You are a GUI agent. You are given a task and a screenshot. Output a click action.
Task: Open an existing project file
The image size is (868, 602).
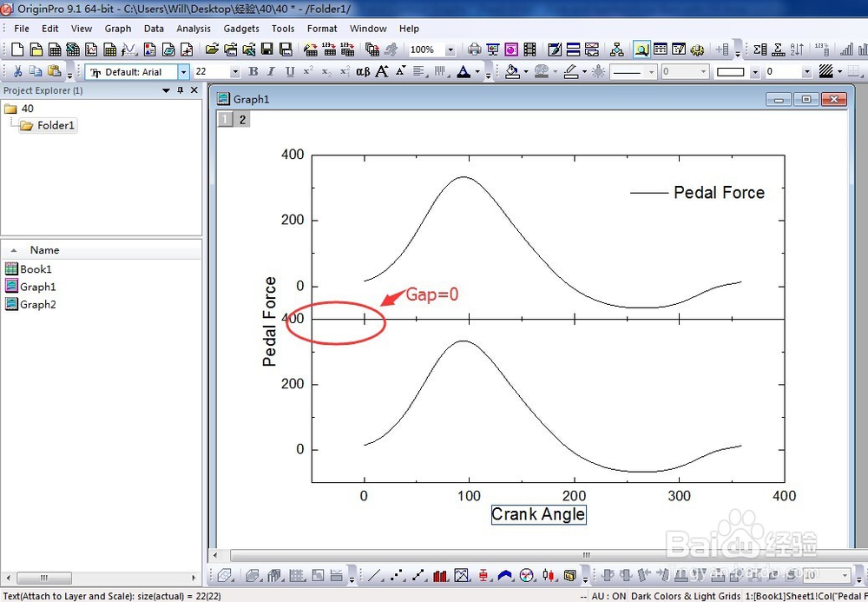[212, 50]
